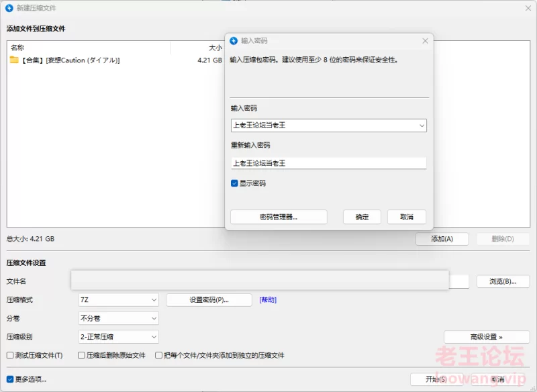Expand 高级设置 » options
The width and height of the screenshot is (537, 392).
pyautogui.click(x=486, y=337)
